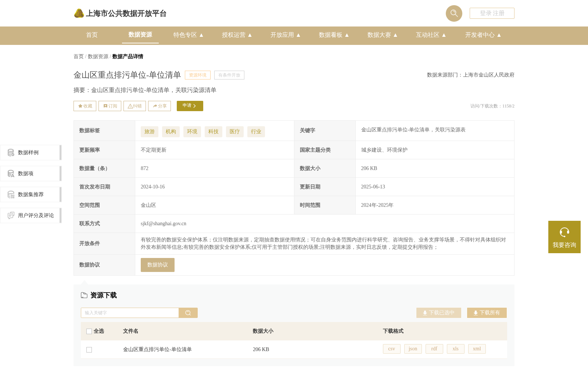Download the json format
588x368 pixels.
(x=413, y=349)
